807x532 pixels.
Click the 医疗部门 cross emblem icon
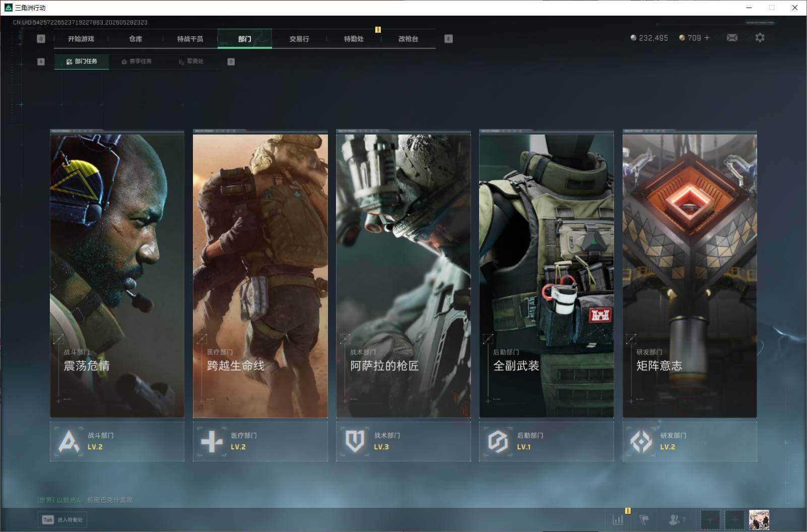[x=212, y=442]
